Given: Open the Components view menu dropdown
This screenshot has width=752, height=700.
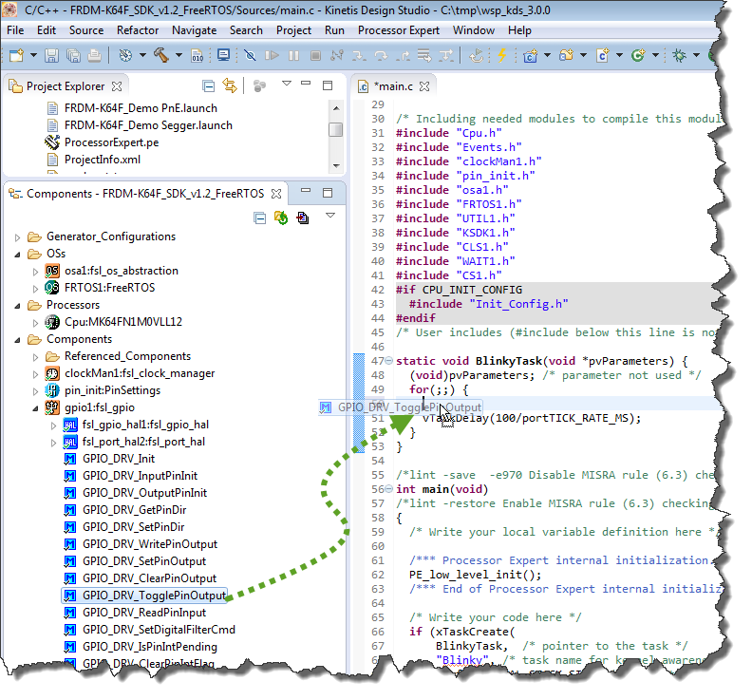Looking at the screenshot, I should click(x=330, y=217).
